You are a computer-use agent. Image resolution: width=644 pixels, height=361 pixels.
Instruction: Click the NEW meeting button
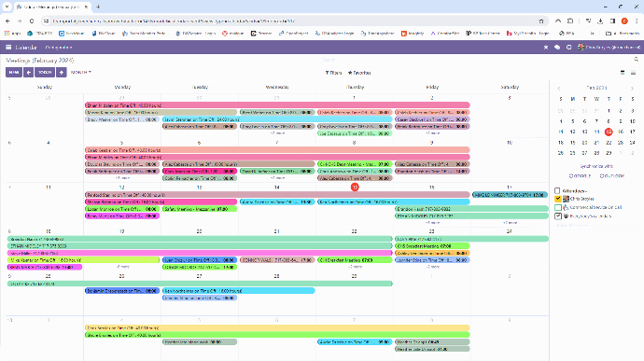tap(14, 72)
